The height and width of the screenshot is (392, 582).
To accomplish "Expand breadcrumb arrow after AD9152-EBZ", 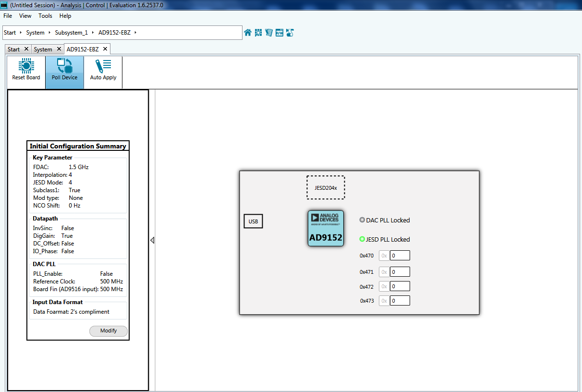I will click(x=135, y=33).
